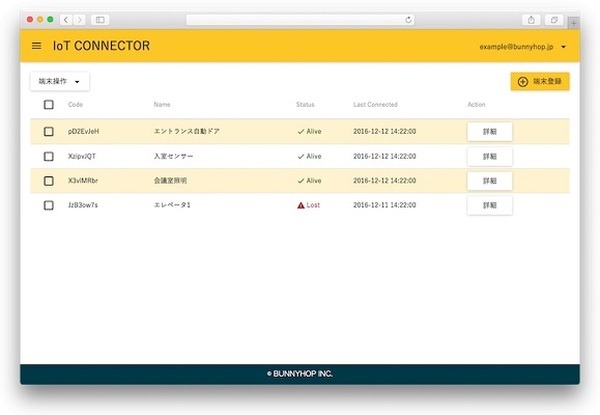This screenshot has width=600, height=415.
Task: Open the hamburger navigation menu
Action: (x=37, y=46)
